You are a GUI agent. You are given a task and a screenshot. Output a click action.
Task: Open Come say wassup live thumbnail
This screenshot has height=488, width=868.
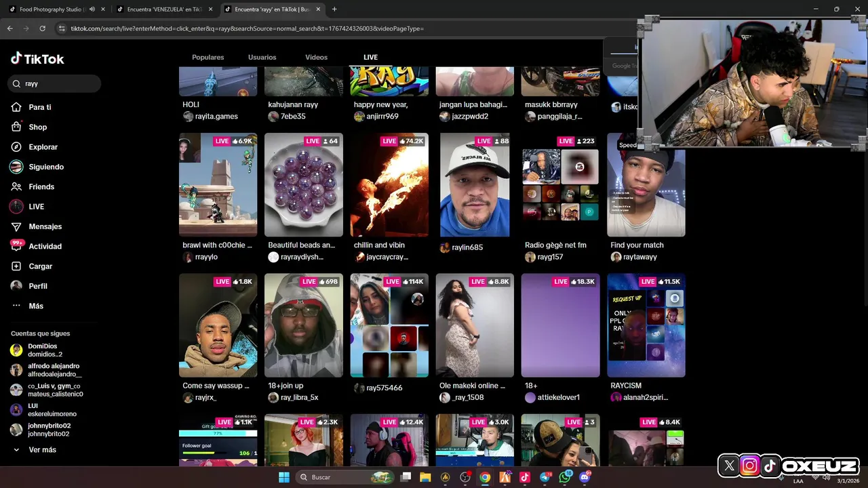click(x=218, y=325)
